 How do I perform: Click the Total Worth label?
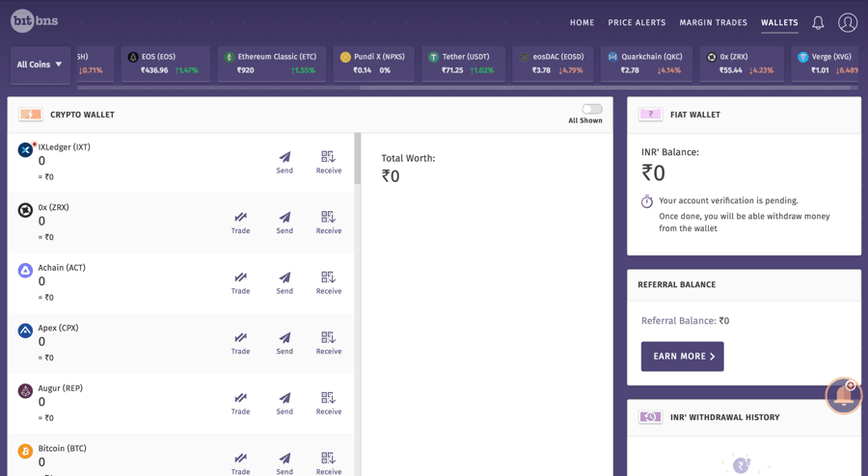coord(408,158)
